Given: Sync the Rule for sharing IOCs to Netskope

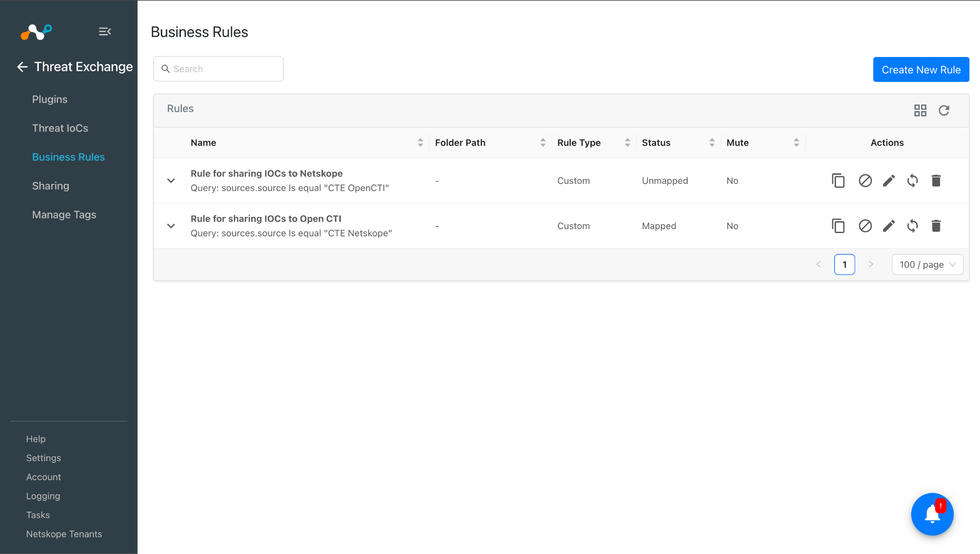Looking at the screenshot, I should 913,181.
